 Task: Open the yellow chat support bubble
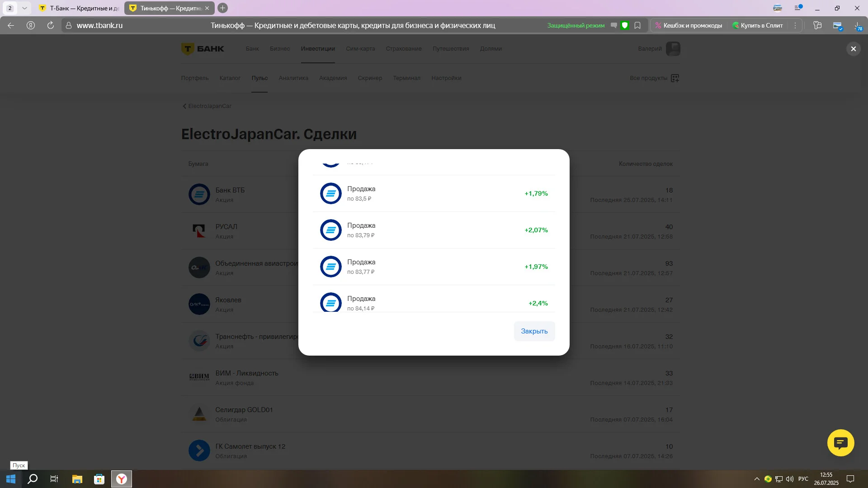tap(840, 443)
